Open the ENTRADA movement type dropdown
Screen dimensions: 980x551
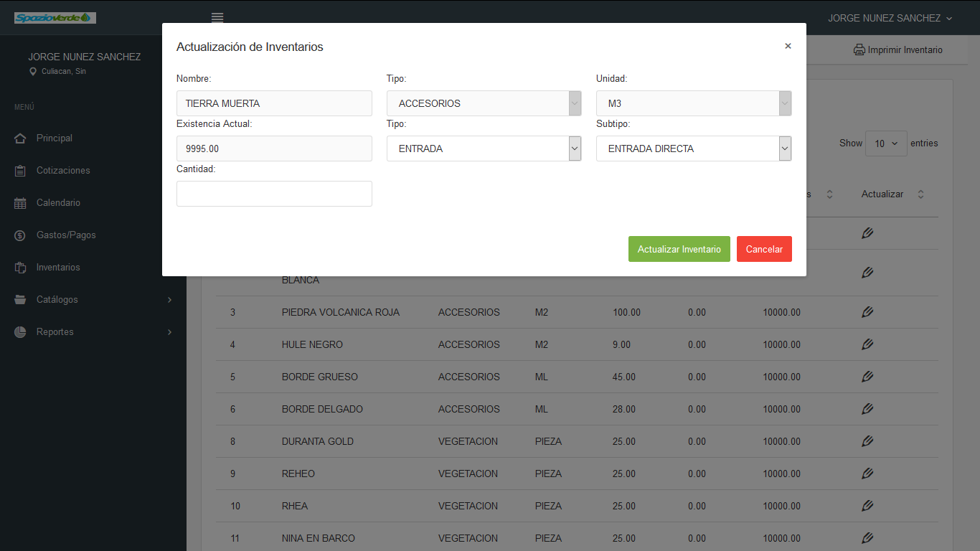coord(484,149)
